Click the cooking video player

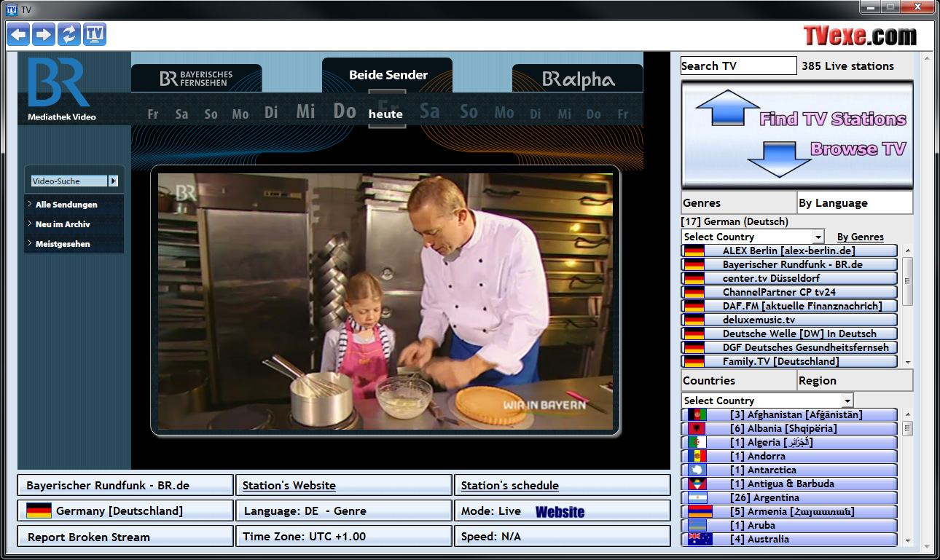coord(385,301)
